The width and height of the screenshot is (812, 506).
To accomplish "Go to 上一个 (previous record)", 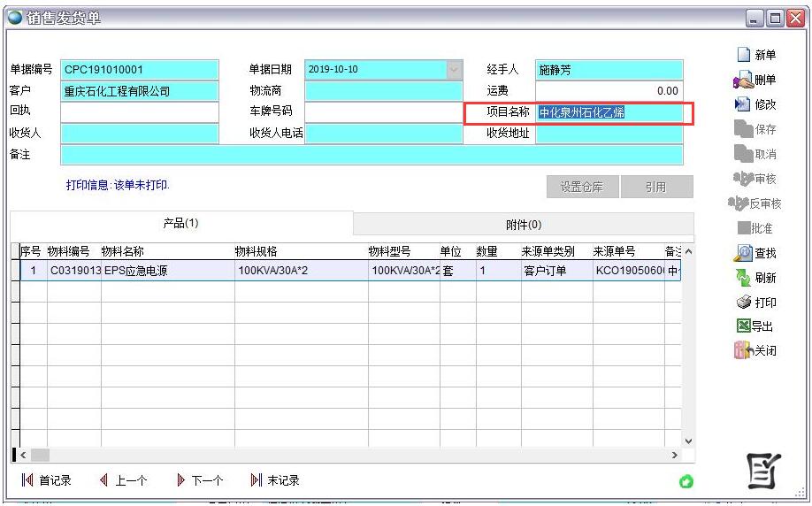I will 123,480.
